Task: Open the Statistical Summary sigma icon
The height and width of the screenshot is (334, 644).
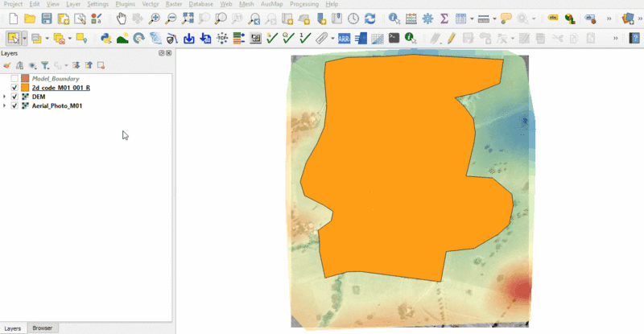Action: tap(444, 18)
